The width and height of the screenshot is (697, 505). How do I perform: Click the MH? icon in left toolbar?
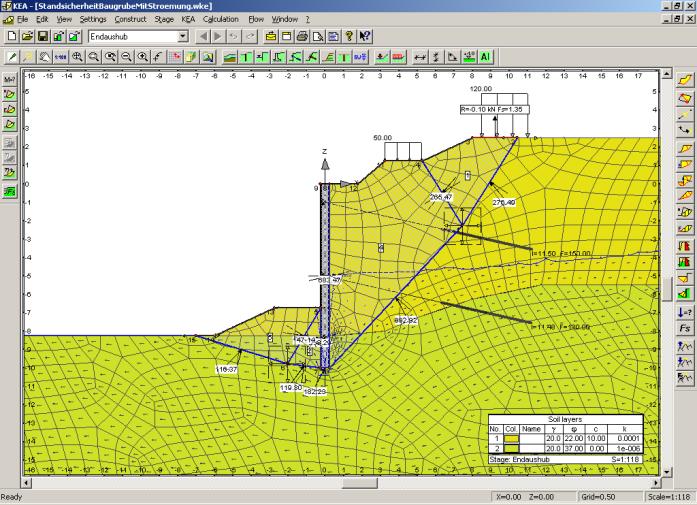click(9, 80)
